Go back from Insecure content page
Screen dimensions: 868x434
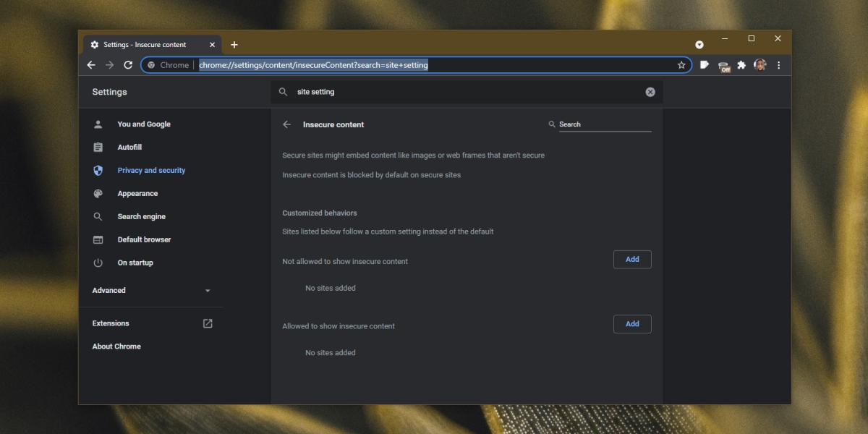pyautogui.click(x=287, y=124)
